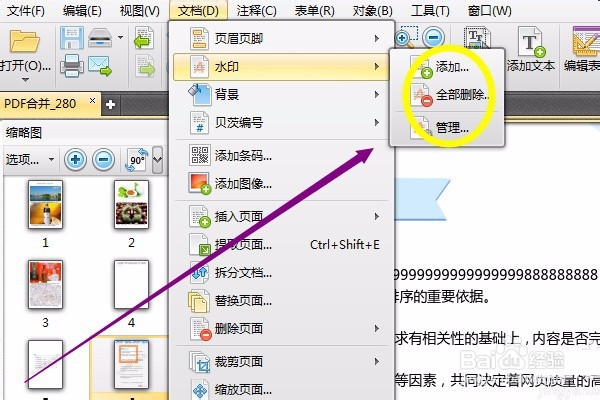
Task: Open the 页眉页脚 submenu
Action: [x=284, y=38]
